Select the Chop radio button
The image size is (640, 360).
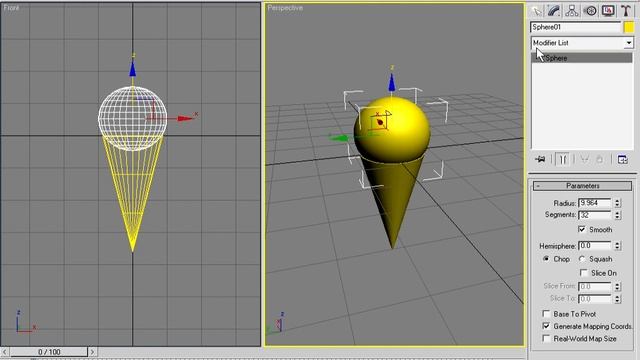(546, 259)
